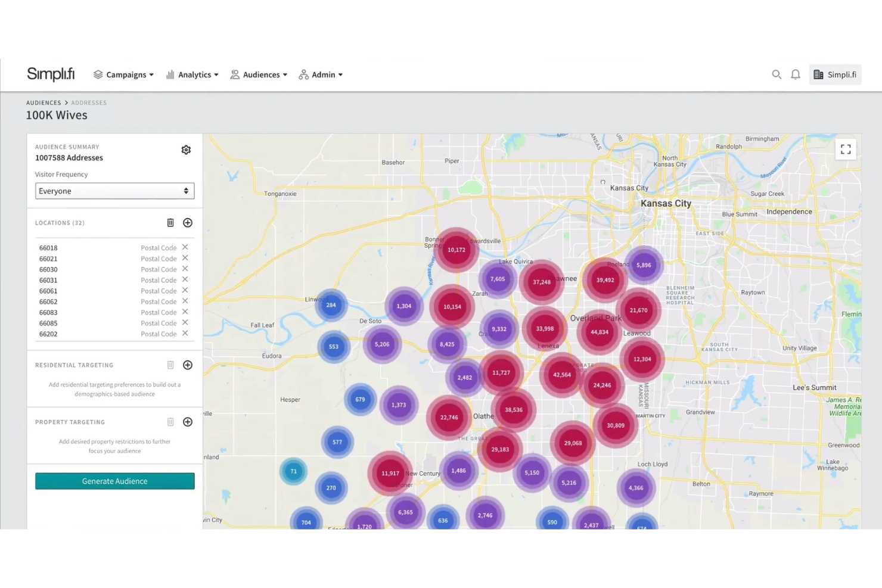Expand the Campaigns menu

click(123, 74)
